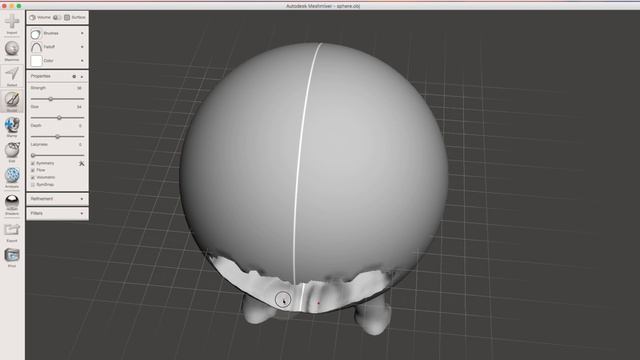Expand the Refinement section
The height and width of the screenshot is (360, 640).
pos(57,199)
